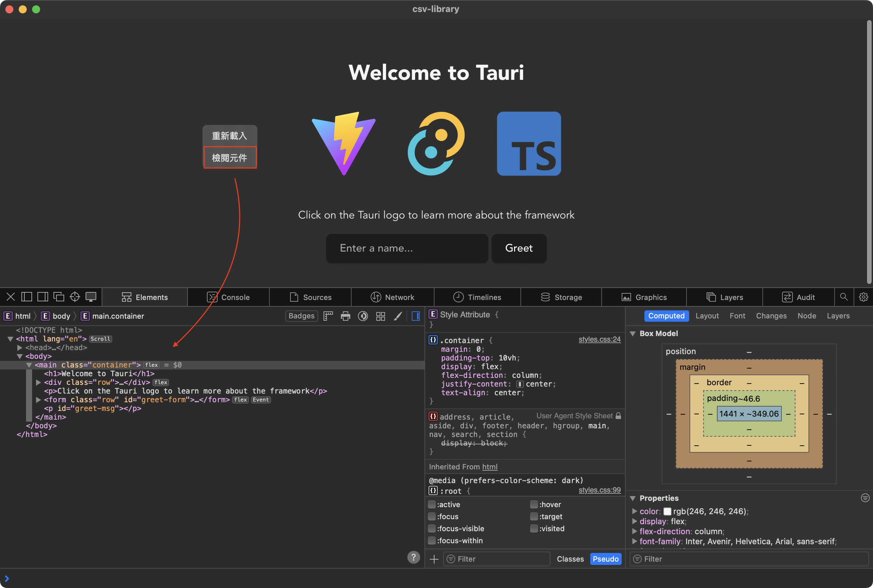Viewport: 873px width, 588px height.
Task: Collapse the Properties section
Action: click(x=633, y=498)
